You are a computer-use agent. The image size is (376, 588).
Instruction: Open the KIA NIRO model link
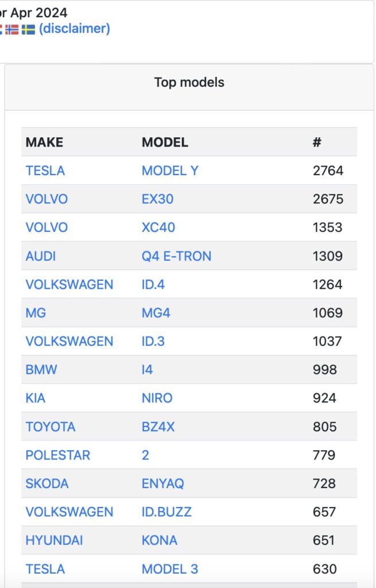tap(157, 399)
